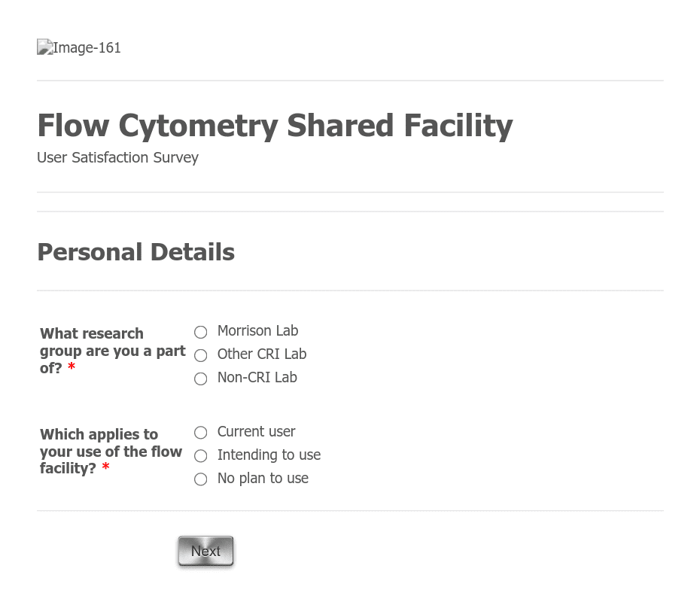Click the broken Image-161 placeholder icon
The width and height of the screenshot is (700, 590).
[45, 47]
